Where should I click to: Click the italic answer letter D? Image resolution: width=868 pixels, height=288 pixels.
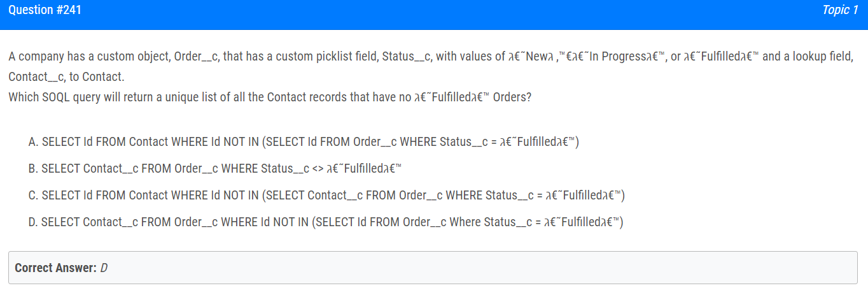coord(104,268)
